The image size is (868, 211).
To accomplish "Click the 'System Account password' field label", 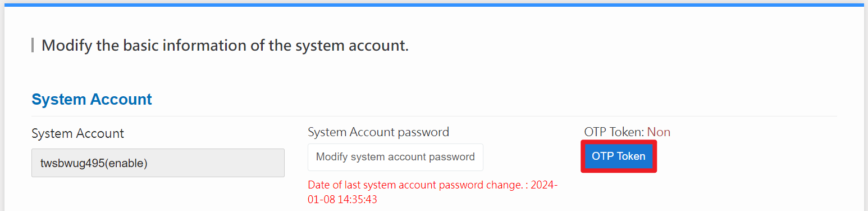I will coord(378,132).
